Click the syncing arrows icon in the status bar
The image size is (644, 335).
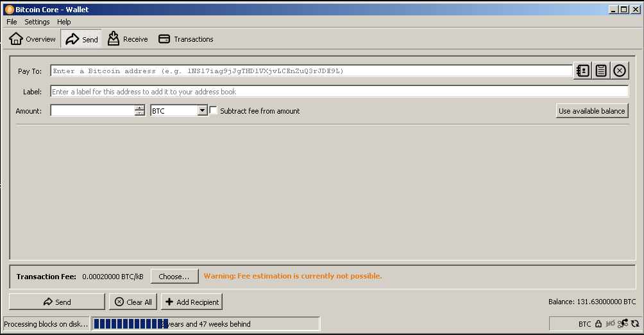coord(636,324)
